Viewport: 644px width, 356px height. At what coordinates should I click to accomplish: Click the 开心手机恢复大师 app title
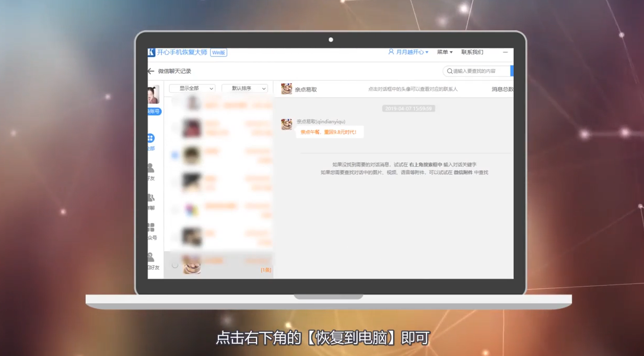182,52
